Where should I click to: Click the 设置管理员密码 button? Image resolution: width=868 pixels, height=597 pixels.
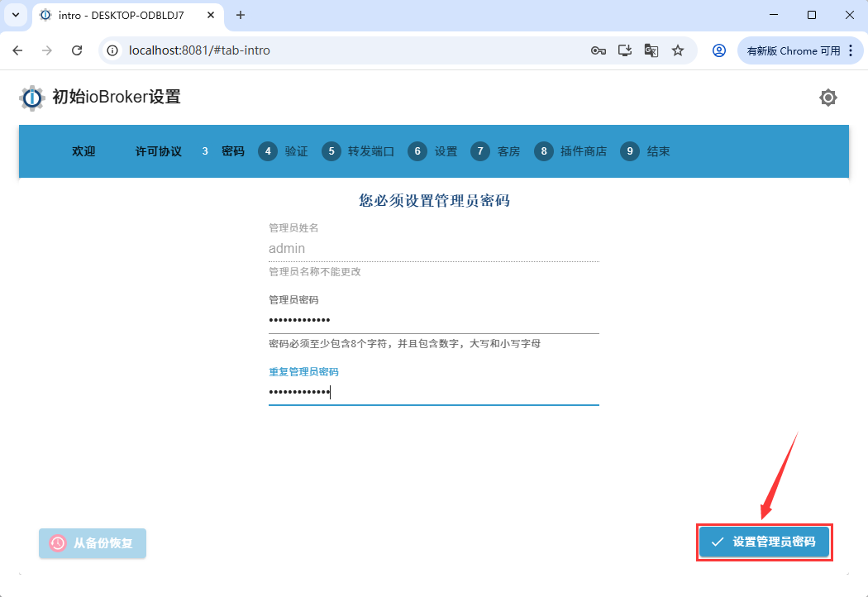tap(764, 542)
